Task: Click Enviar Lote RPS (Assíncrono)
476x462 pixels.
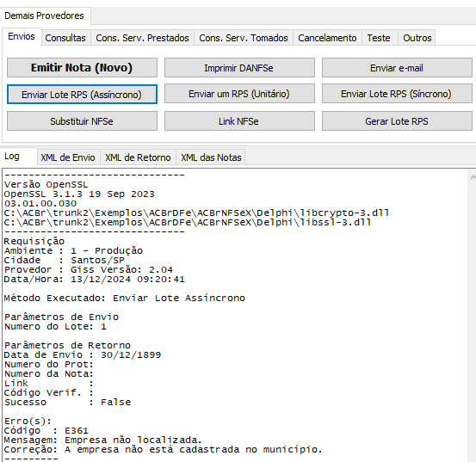Action: pos(82,95)
